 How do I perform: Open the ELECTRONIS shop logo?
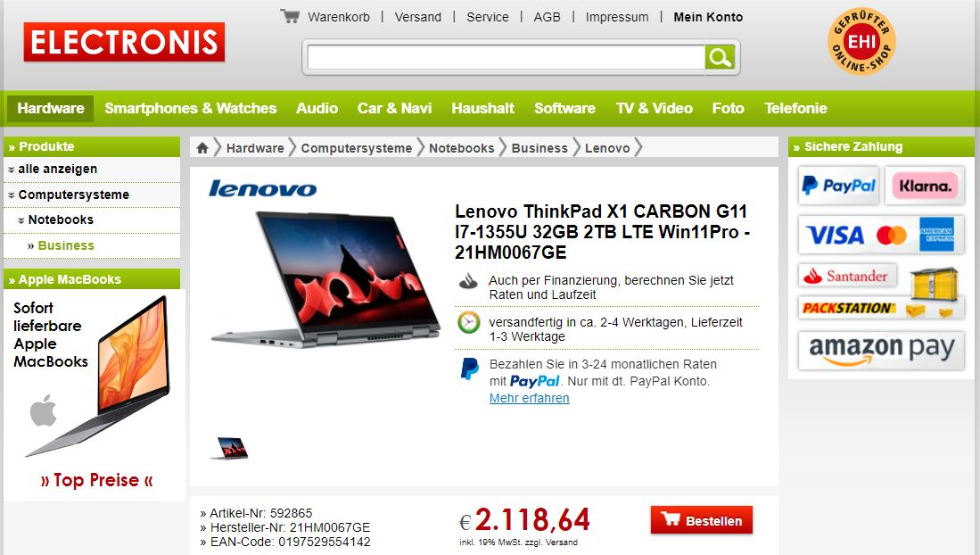pos(124,43)
